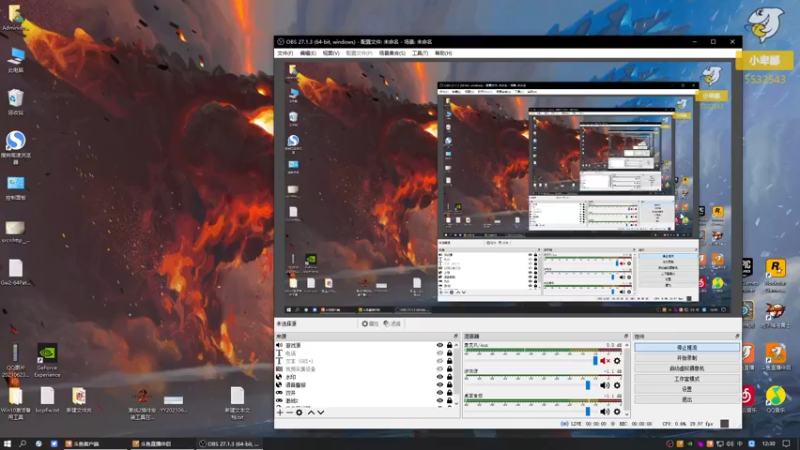Image resolution: width=800 pixels, height=450 pixels.
Task: Mute the third mixer channel speaker icon
Action: coord(605,411)
